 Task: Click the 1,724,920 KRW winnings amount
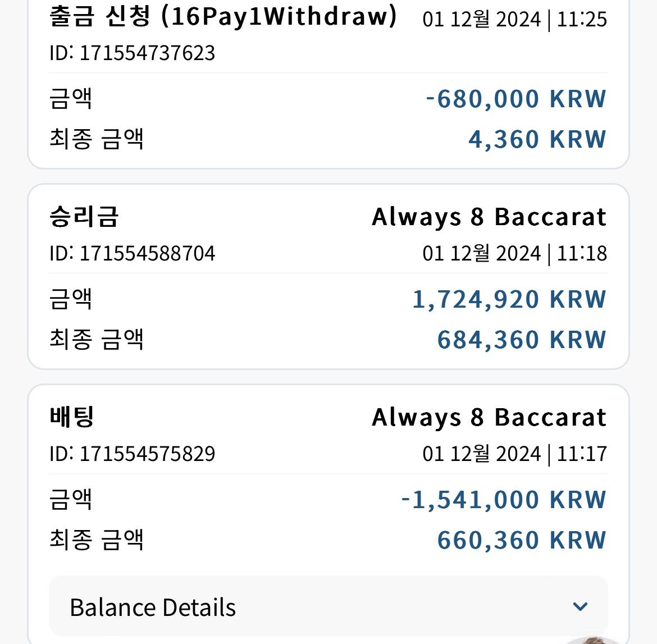(509, 299)
